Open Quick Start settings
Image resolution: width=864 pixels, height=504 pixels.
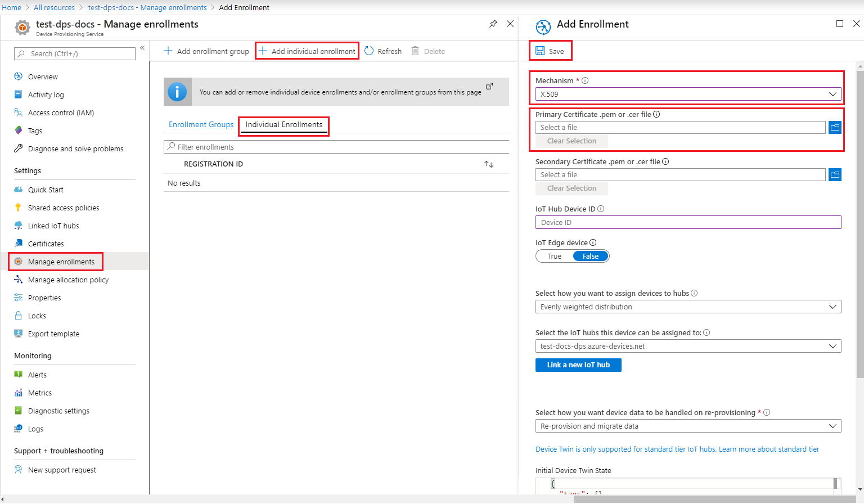coord(46,190)
